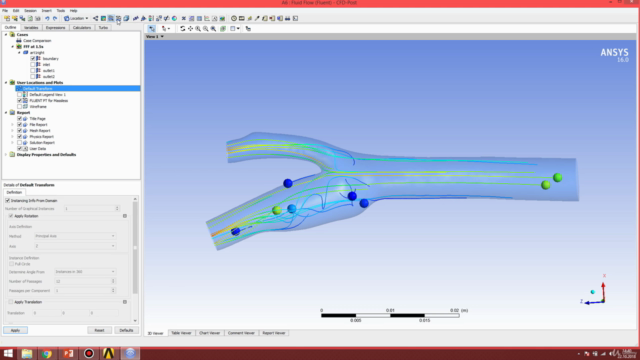
Task: Open the Determine Angle From dropdown
Action: click(84, 271)
